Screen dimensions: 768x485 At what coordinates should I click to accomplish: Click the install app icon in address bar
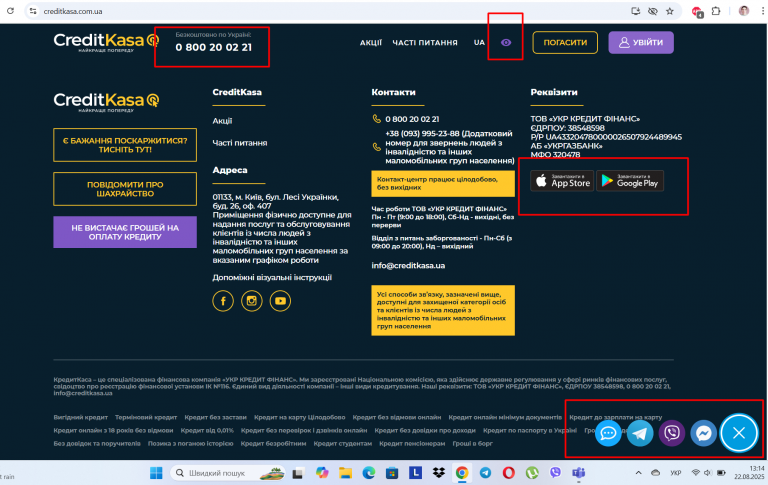pyautogui.click(x=635, y=11)
